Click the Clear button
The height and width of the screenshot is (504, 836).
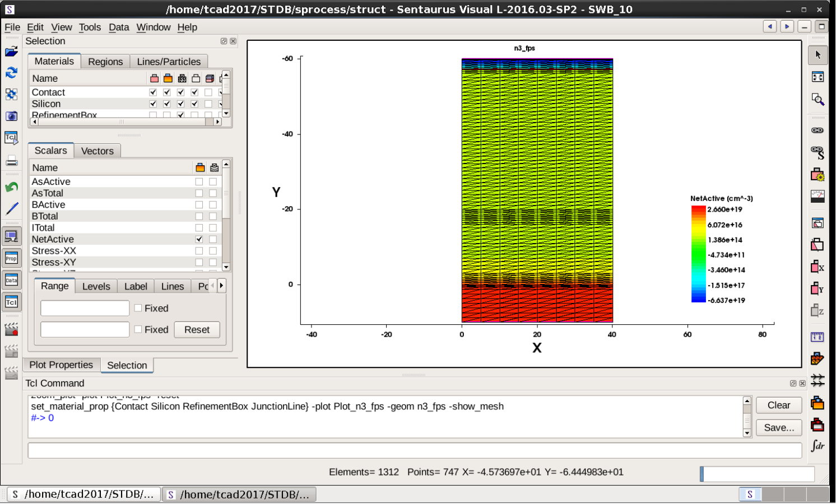[x=779, y=405]
